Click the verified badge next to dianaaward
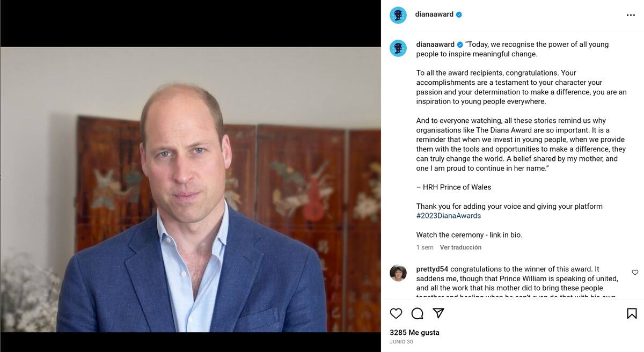Screen dimensions: 644x352 pyautogui.click(x=458, y=14)
